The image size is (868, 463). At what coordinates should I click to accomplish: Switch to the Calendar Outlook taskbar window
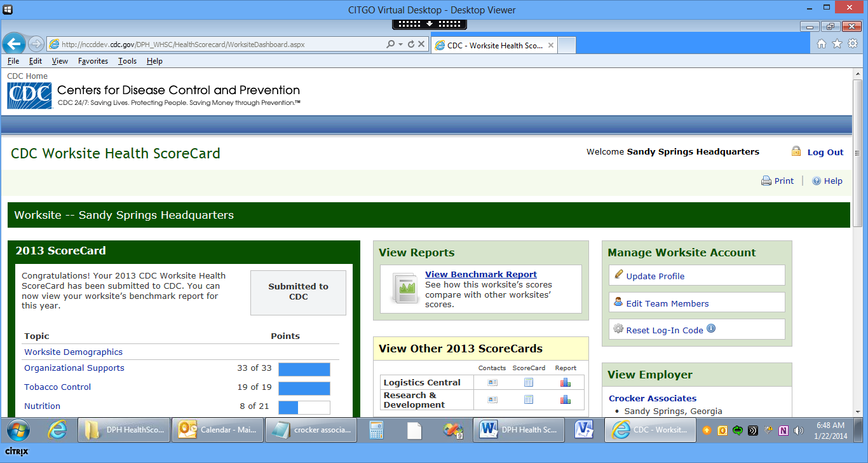[x=216, y=430]
